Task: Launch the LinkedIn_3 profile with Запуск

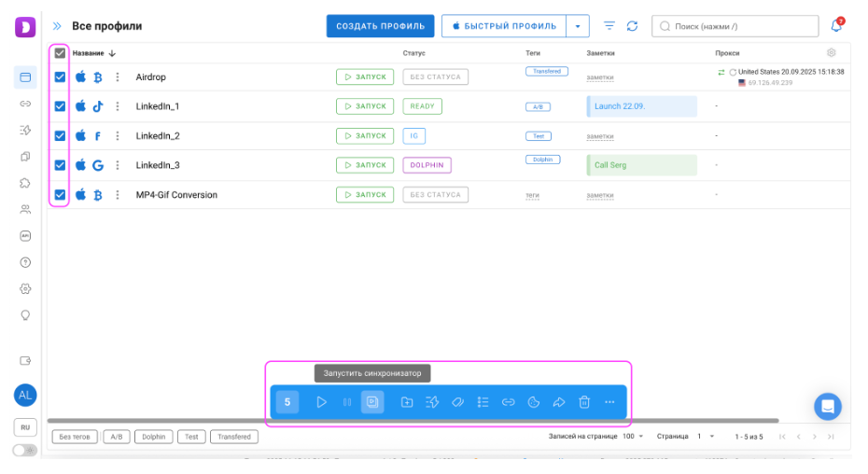Action: pyautogui.click(x=365, y=165)
